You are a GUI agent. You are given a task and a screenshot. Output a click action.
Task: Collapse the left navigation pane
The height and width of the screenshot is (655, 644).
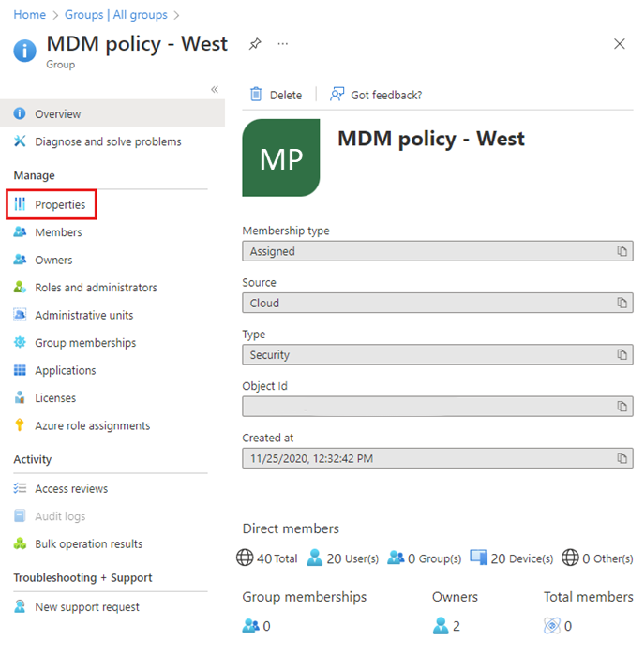pos(215,89)
